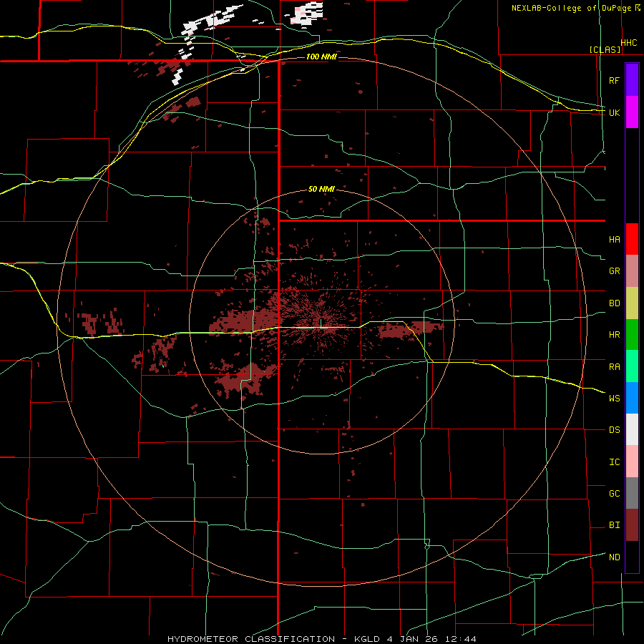Click the BI dark red legend block
This screenshot has height=644, width=644.
pos(632,525)
